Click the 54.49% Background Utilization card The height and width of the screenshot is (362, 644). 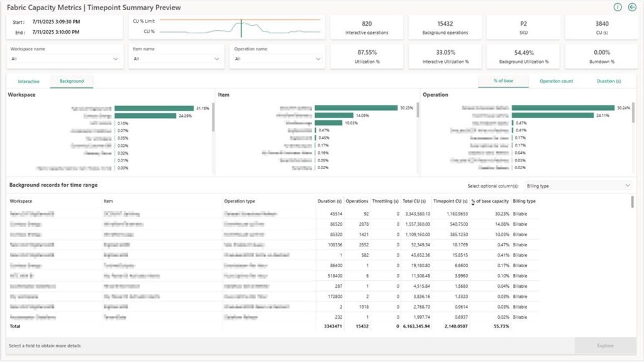523,56
